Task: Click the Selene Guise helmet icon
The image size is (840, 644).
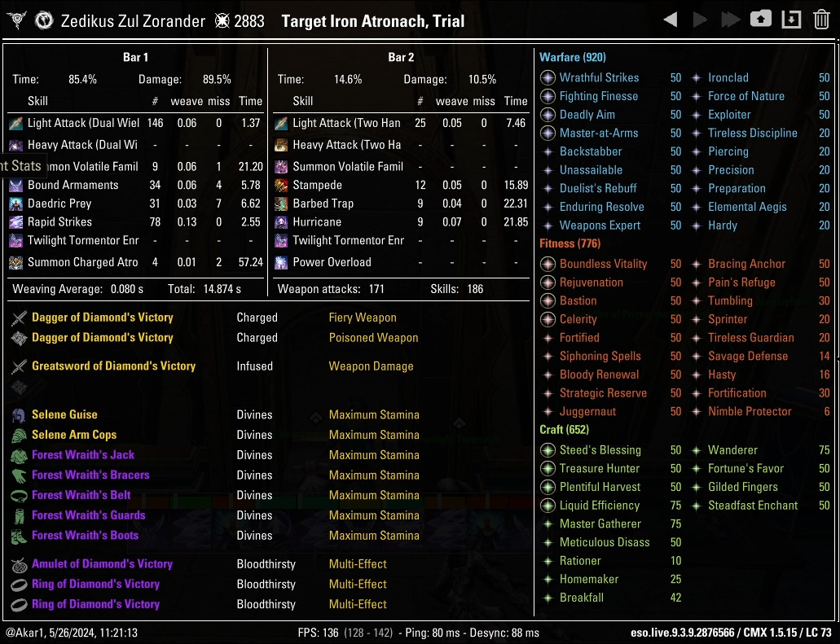Action: coord(19,415)
